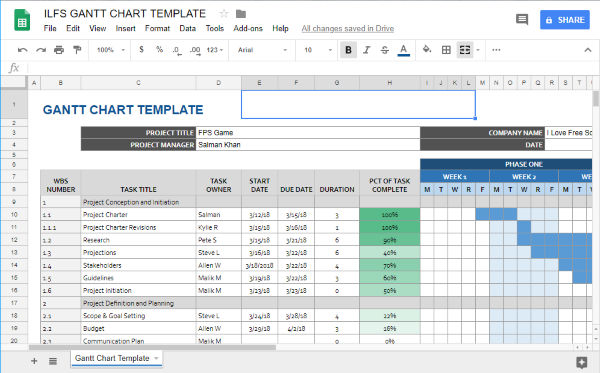The width and height of the screenshot is (600, 373).
Task: Open the zoom 100% dropdown
Action: pos(111,50)
